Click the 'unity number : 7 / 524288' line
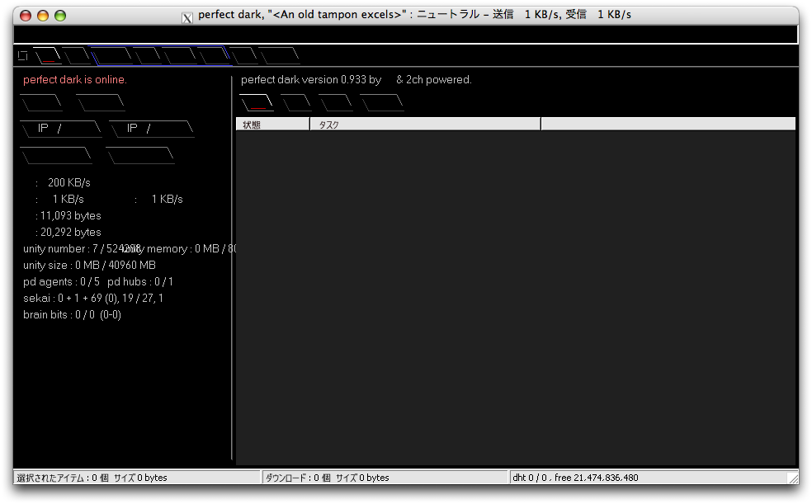Screen dimensions: 812x504 tap(82, 249)
